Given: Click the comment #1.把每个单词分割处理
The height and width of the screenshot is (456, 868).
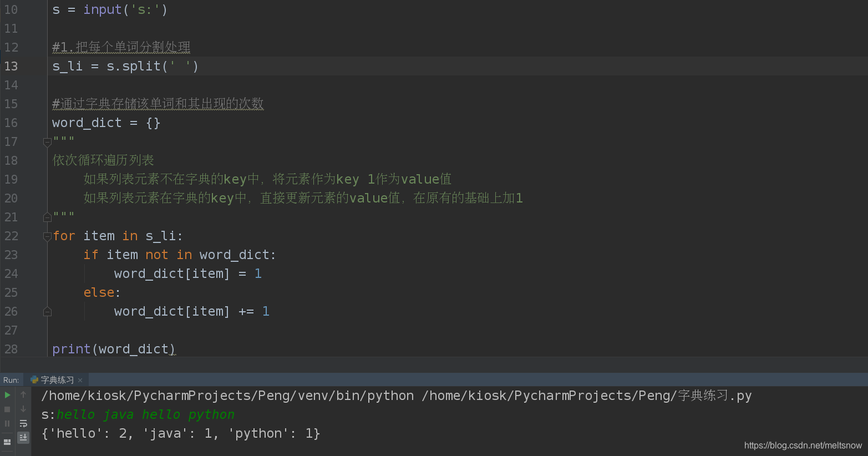Looking at the screenshot, I should (121, 47).
